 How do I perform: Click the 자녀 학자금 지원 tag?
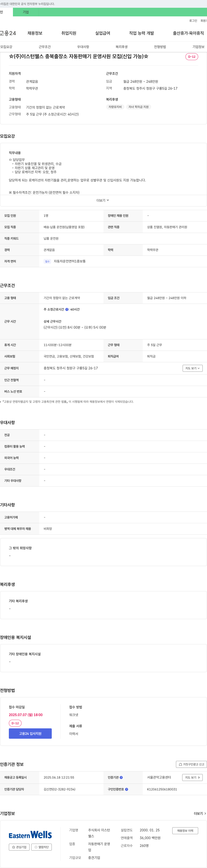(138, 107)
